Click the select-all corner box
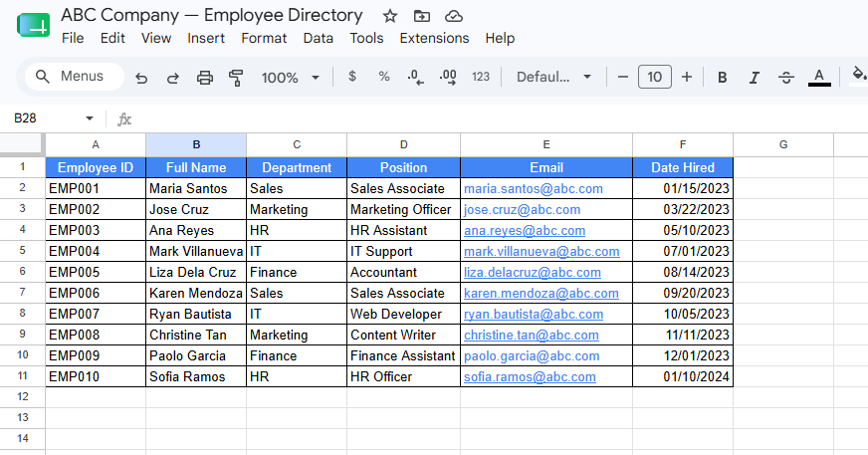The height and width of the screenshot is (455, 868). tap(21, 143)
